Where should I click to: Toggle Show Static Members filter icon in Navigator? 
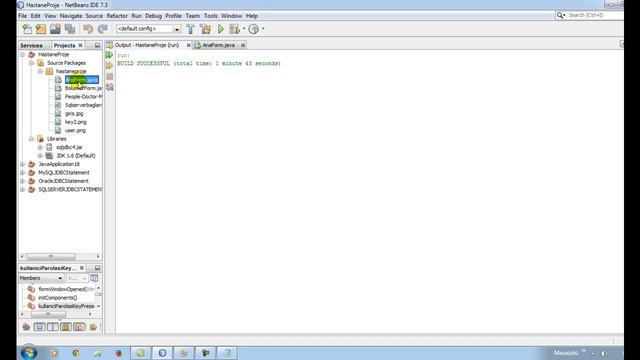52,327
